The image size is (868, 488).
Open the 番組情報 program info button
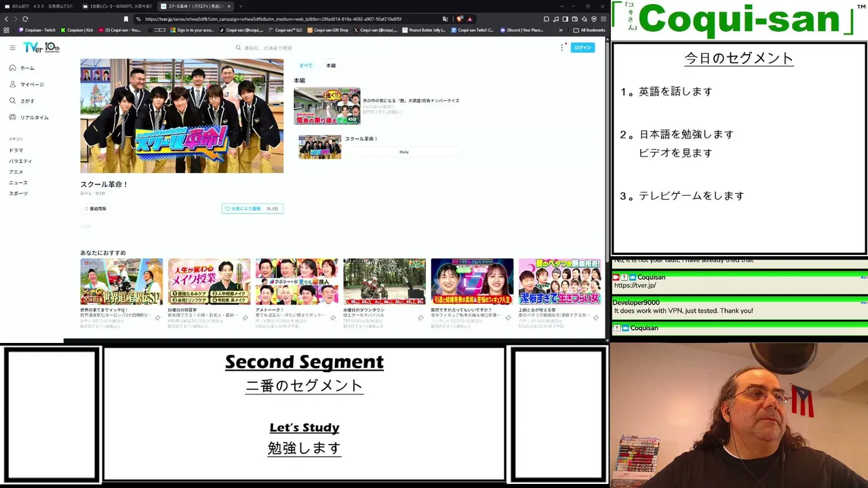[96, 209]
